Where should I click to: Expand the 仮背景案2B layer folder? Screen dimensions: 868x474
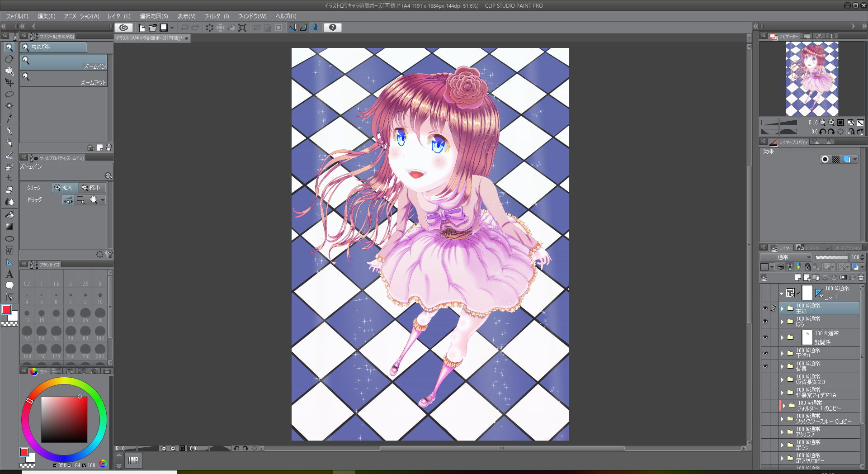pyautogui.click(x=782, y=379)
